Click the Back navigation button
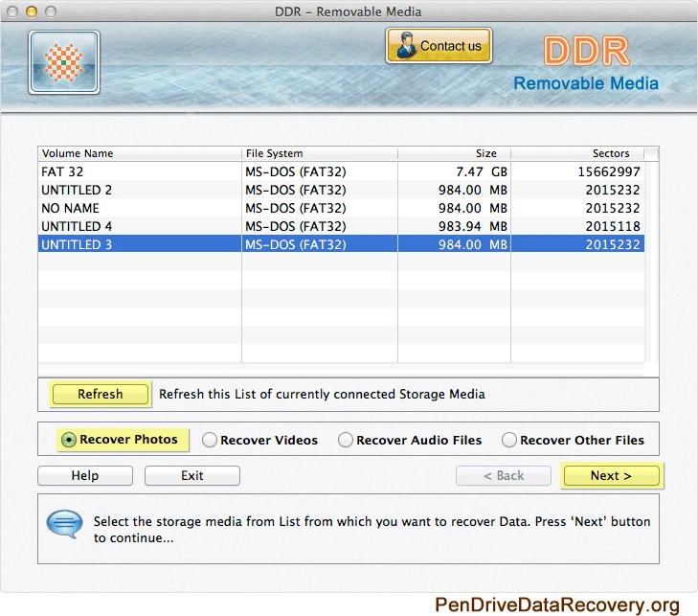 (x=503, y=475)
